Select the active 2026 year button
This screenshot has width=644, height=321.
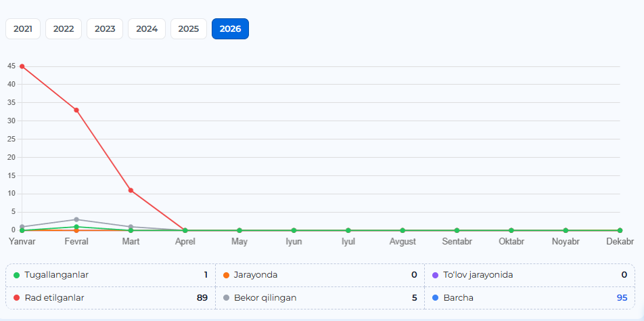coord(230,29)
